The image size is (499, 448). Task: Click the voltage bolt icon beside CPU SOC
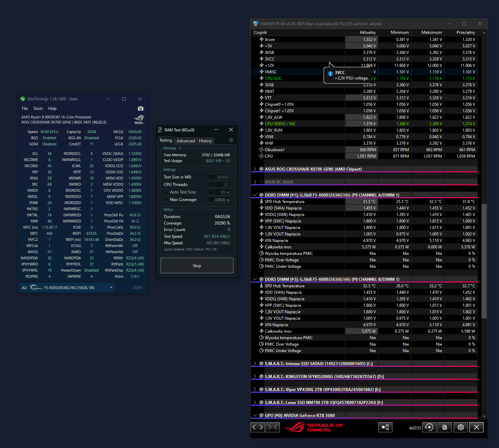[x=261, y=78]
